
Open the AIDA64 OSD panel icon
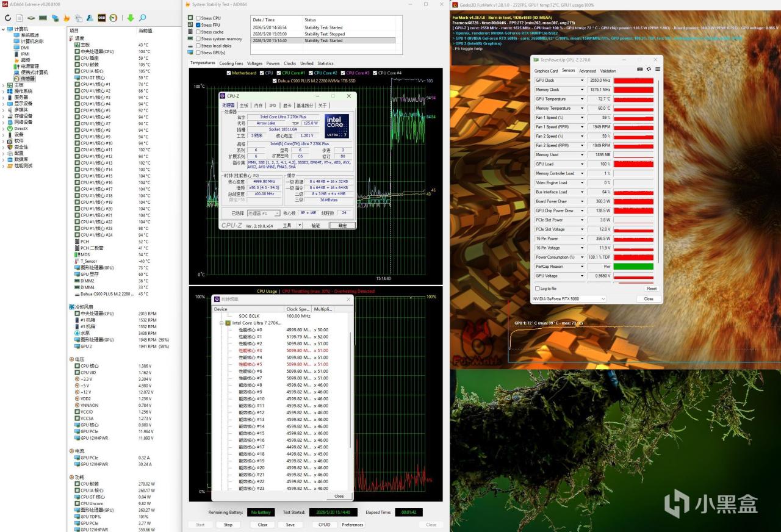[x=102, y=18]
